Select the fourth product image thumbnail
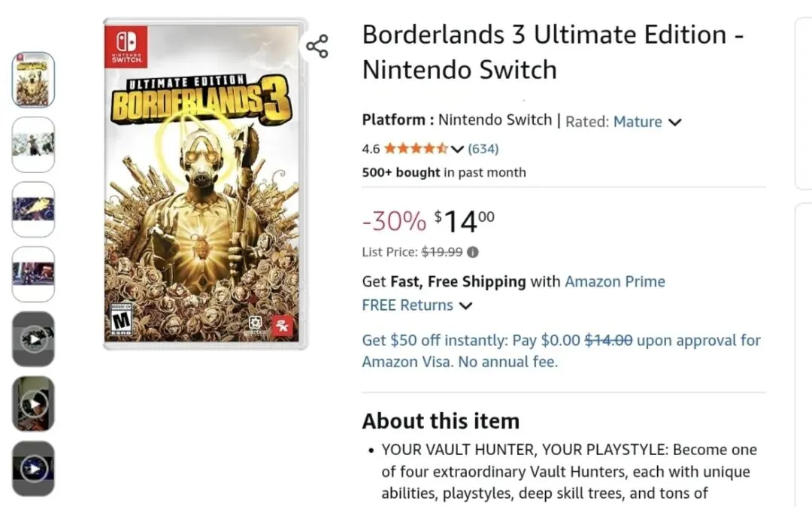812x507 pixels. tap(33, 274)
